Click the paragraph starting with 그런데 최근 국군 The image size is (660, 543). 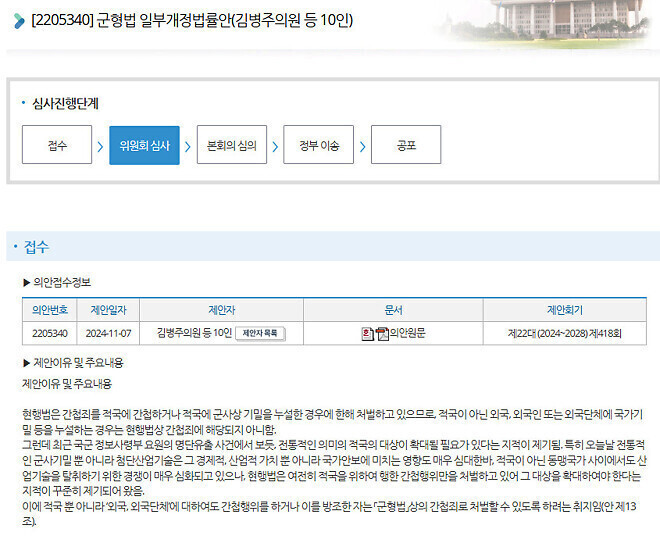tap(334, 468)
